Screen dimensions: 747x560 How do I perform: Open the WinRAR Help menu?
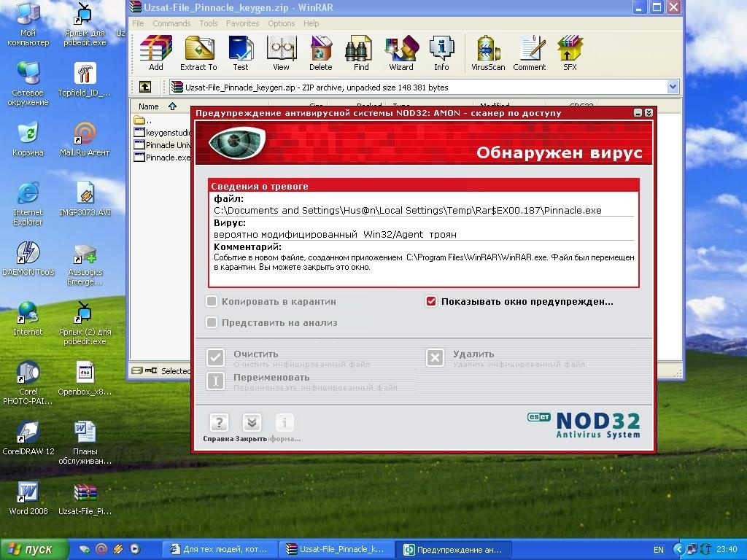[x=311, y=23]
